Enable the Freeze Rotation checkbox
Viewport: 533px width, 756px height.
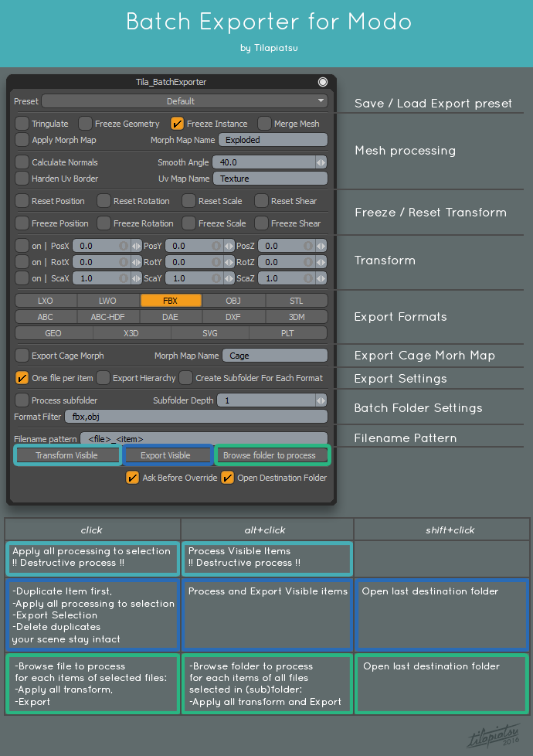click(104, 223)
